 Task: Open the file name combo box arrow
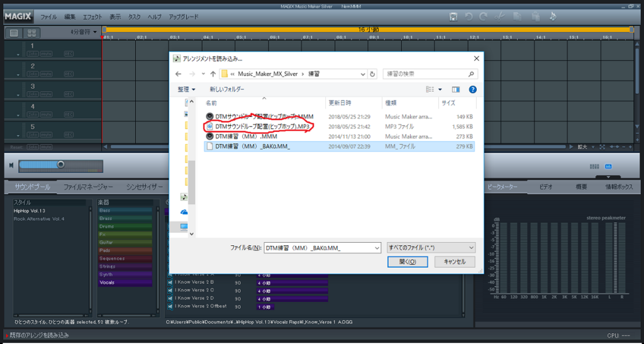pyautogui.click(x=377, y=248)
